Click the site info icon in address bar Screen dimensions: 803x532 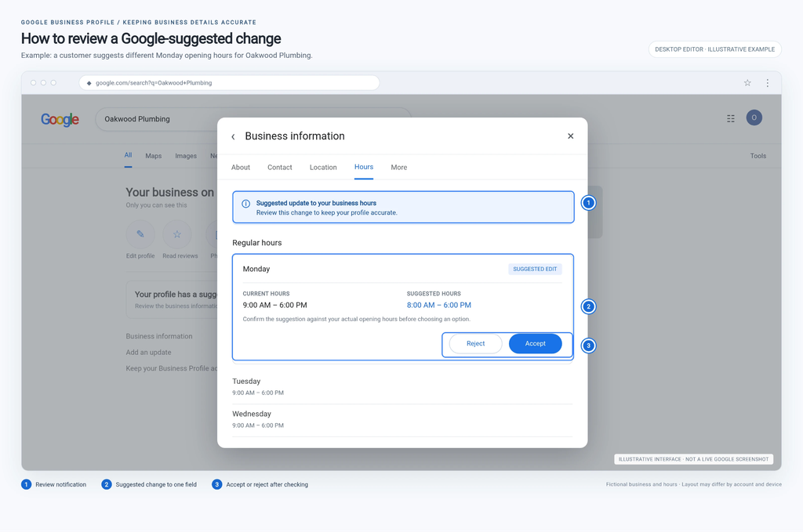(x=89, y=83)
